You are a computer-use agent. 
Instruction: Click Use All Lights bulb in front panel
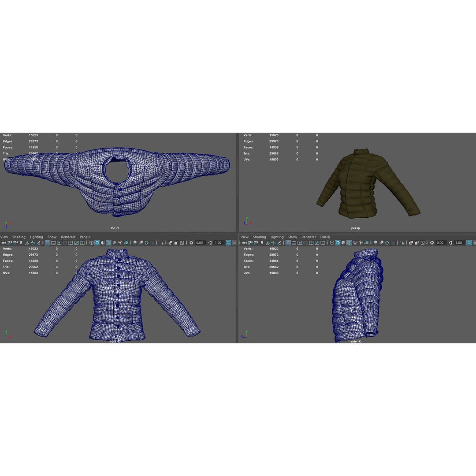click(120, 242)
